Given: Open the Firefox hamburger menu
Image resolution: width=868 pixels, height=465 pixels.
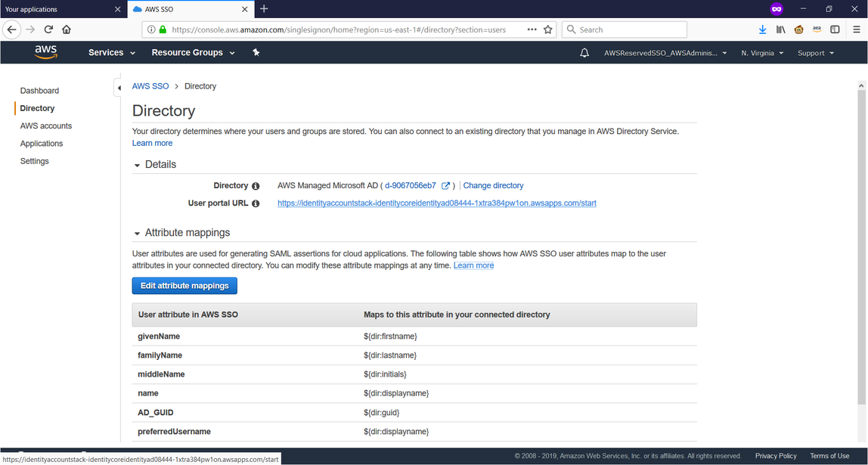Looking at the screenshot, I should tap(857, 30).
